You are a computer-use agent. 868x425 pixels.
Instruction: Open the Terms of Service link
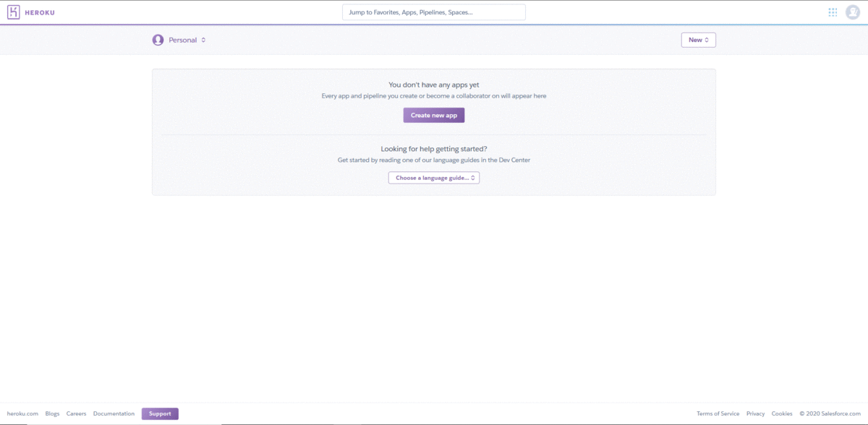[x=718, y=413]
